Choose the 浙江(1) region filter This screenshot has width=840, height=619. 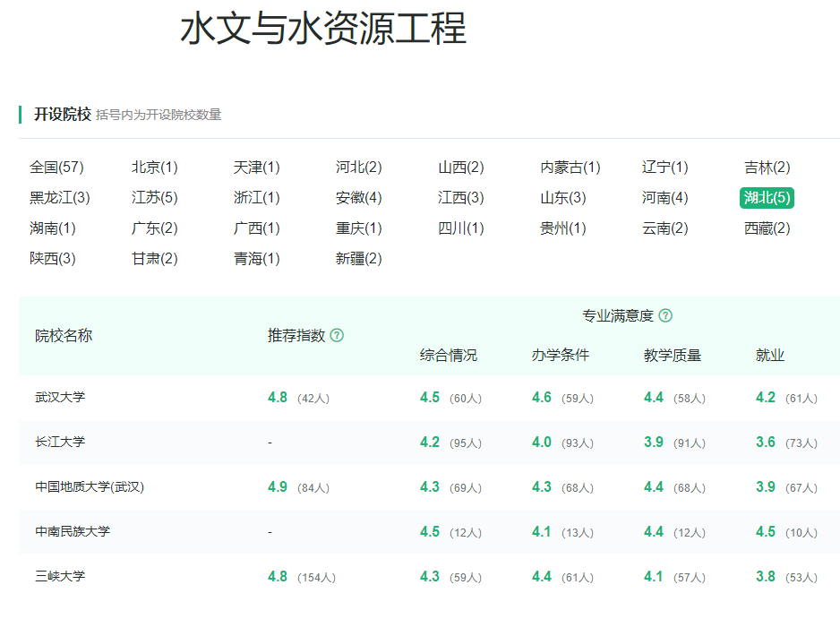(x=257, y=198)
